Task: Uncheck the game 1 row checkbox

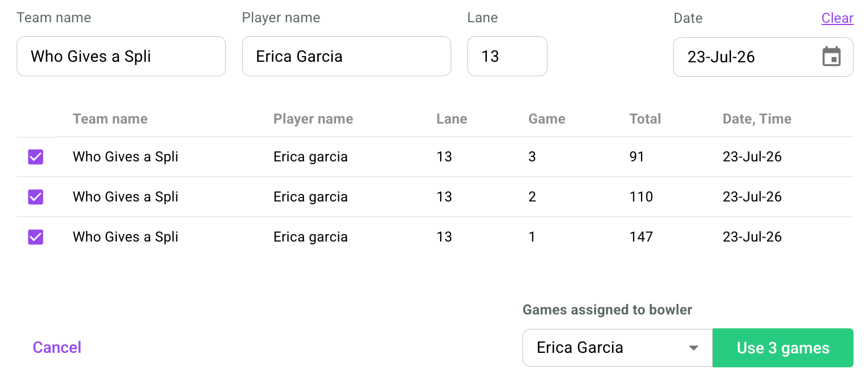Action: coord(36,237)
